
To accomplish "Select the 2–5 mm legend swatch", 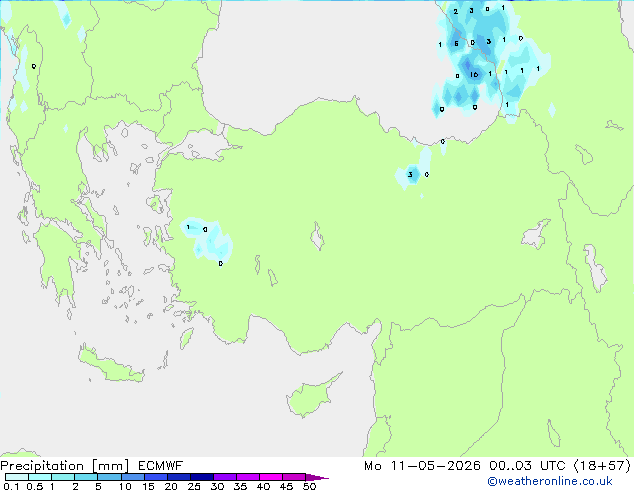I will 86,477.
